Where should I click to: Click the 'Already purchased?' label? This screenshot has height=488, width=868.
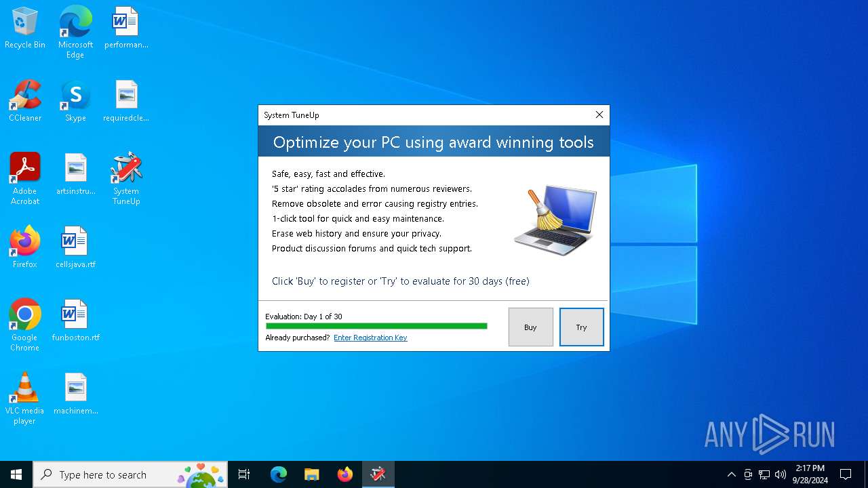click(x=298, y=338)
